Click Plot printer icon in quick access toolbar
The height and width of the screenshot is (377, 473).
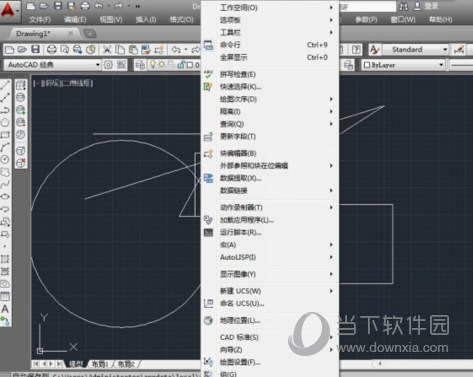tap(85, 6)
